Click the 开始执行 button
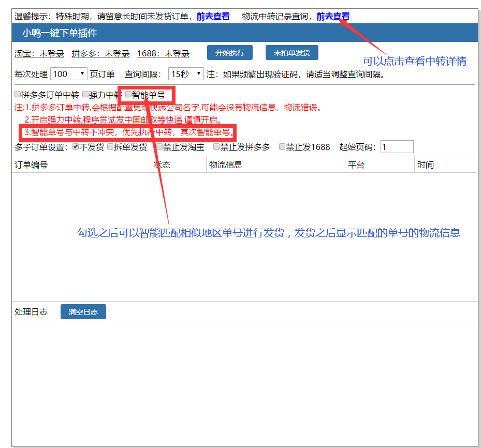 [x=229, y=52]
